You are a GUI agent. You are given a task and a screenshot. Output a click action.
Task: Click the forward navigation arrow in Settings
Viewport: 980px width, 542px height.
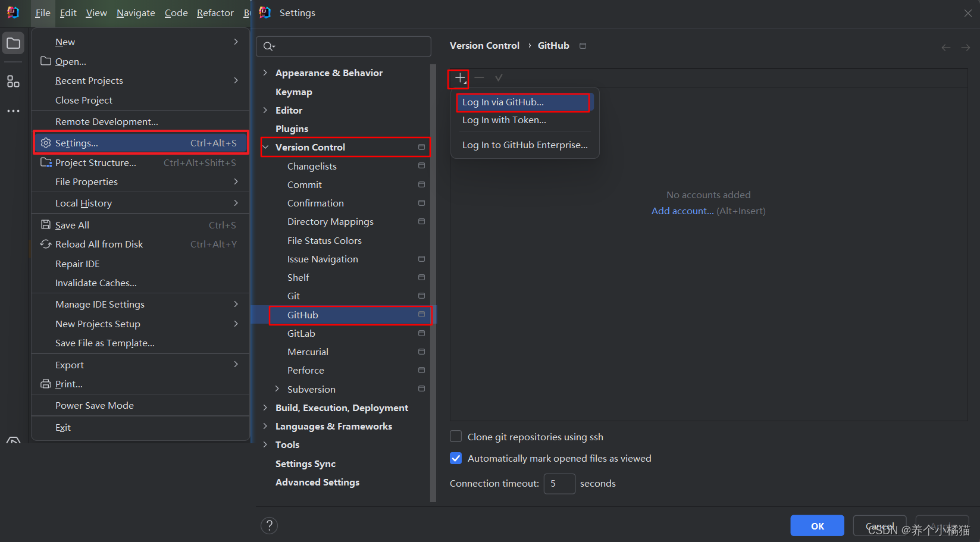[x=966, y=48]
